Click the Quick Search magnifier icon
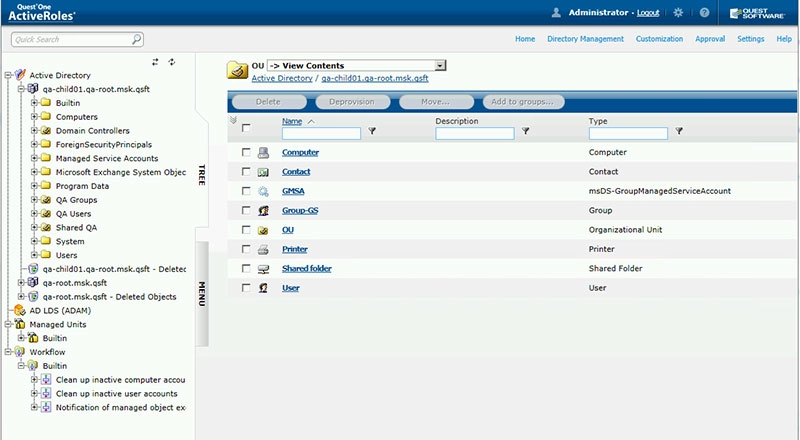The width and height of the screenshot is (800, 440). [x=136, y=39]
